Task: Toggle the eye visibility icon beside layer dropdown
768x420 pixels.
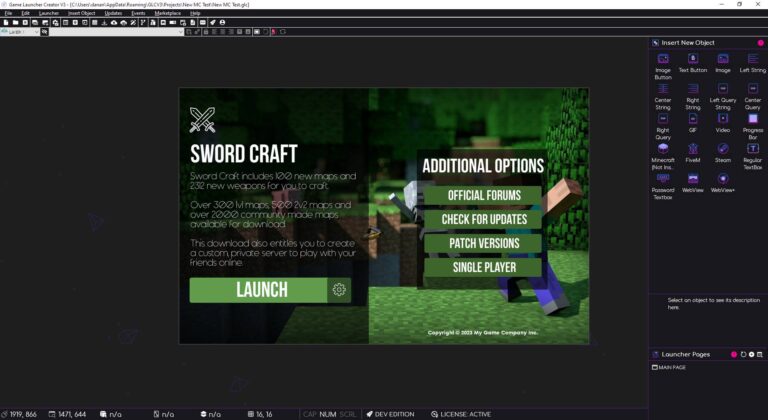Action: pyautogui.click(x=44, y=32)
